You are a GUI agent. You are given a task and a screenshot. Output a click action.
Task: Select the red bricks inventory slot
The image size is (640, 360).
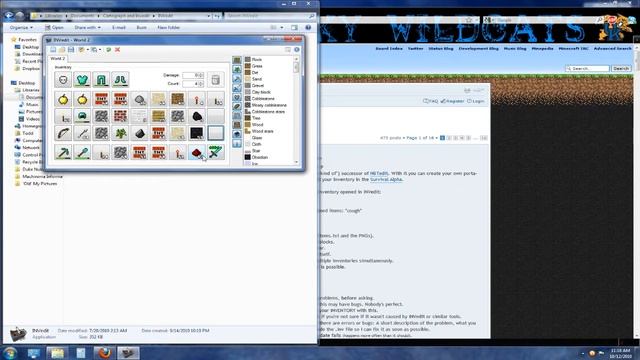click(120, 116)
